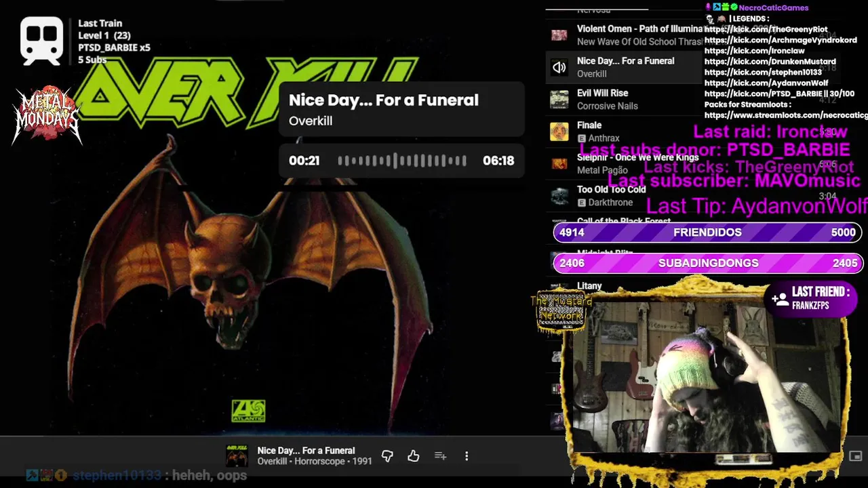Click the NecroCaticGames username in chat
This screenshot has width=868, height=488.
tap(774, 7)
